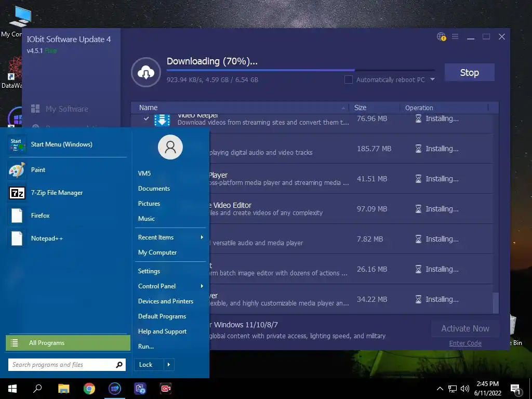Open Music in start menu
Viewport: 532px width, 399px height.
pyautogui.click(x=146, y=219)
